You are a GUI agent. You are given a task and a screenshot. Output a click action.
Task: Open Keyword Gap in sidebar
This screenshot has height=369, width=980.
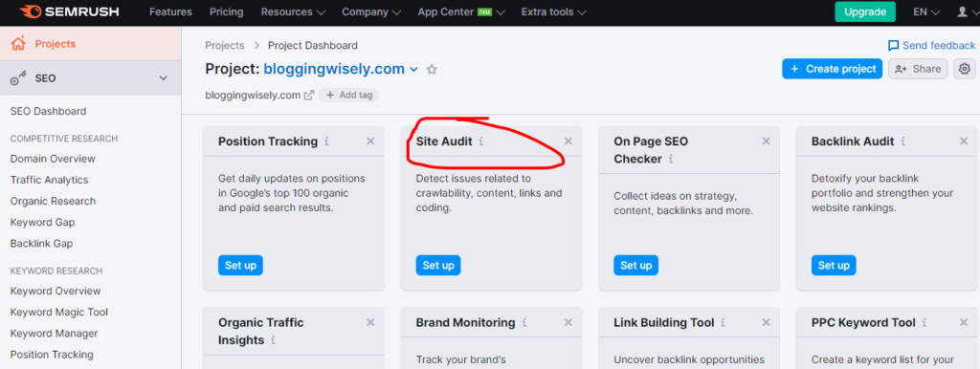42,223
